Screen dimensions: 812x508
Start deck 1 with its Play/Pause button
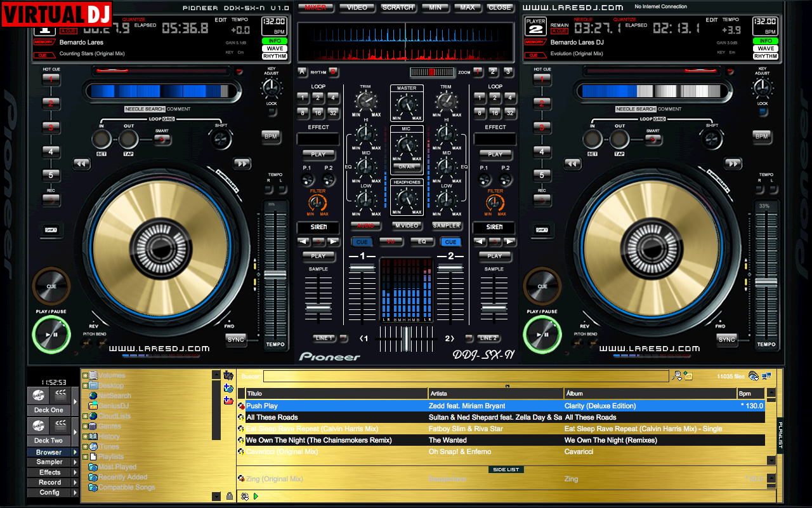coord(51,334)
